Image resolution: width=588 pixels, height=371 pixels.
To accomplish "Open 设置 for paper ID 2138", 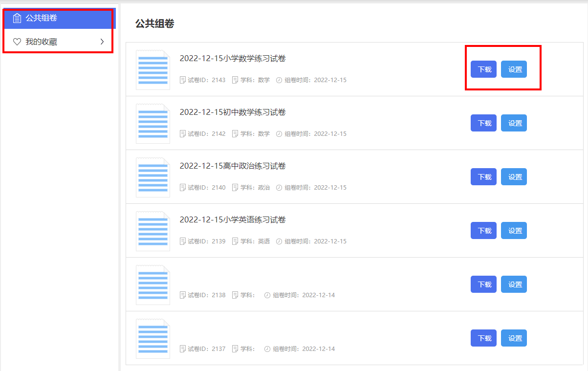I will click(x=514, y=284).
